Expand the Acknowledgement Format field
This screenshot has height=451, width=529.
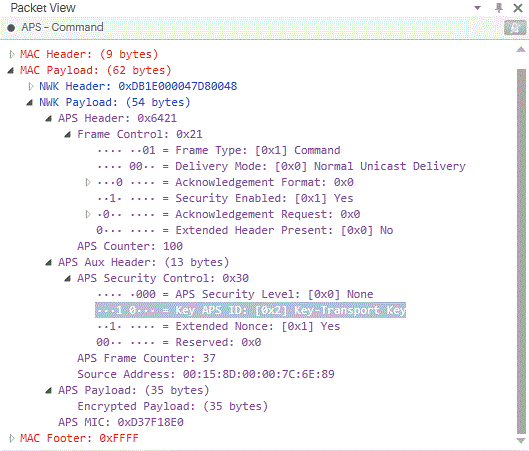coord(88,182)
